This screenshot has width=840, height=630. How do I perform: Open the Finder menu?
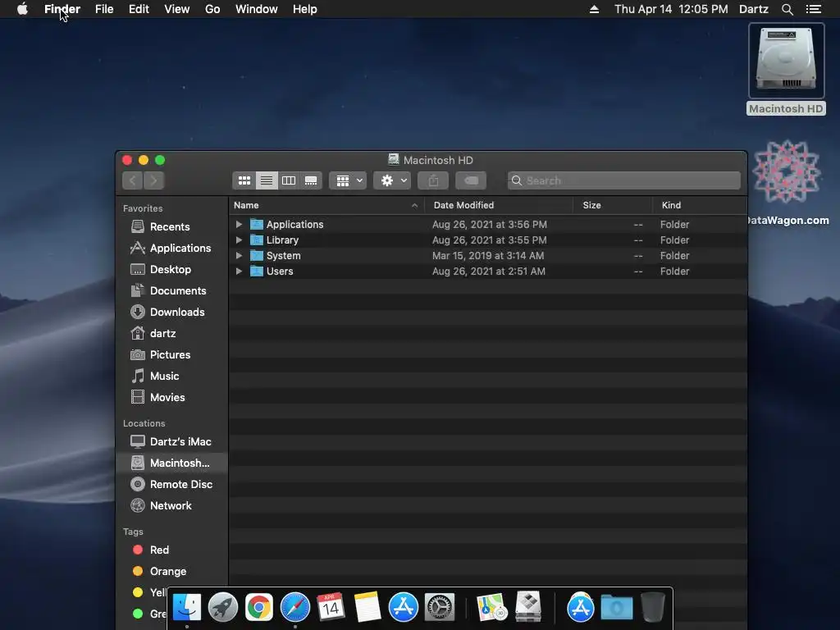[x=62, y=9]
